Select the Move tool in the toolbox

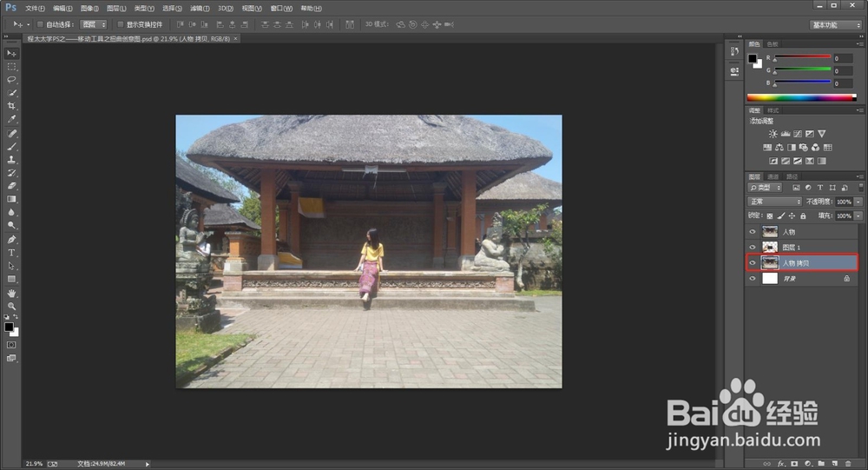pos(11,53)
